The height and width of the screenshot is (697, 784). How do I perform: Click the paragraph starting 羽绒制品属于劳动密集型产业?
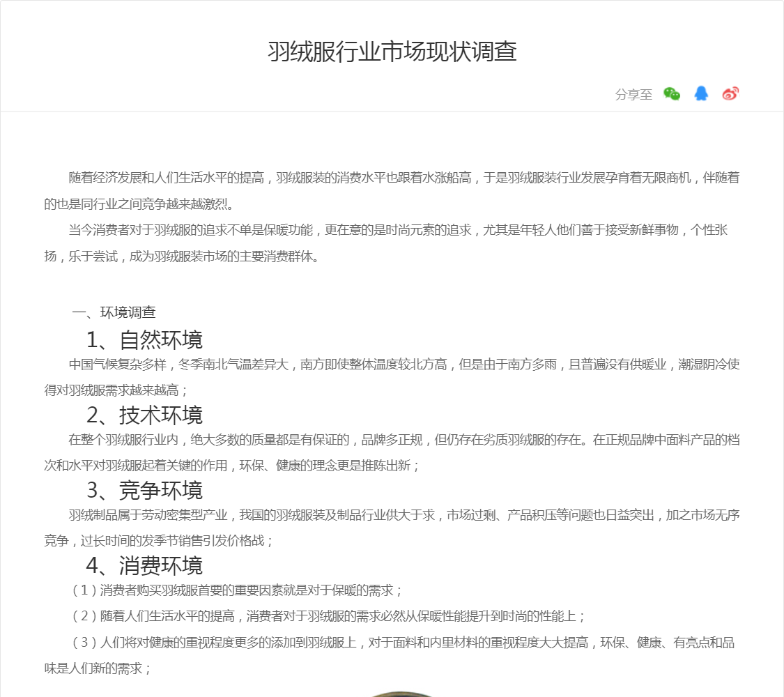click(392, 528)
